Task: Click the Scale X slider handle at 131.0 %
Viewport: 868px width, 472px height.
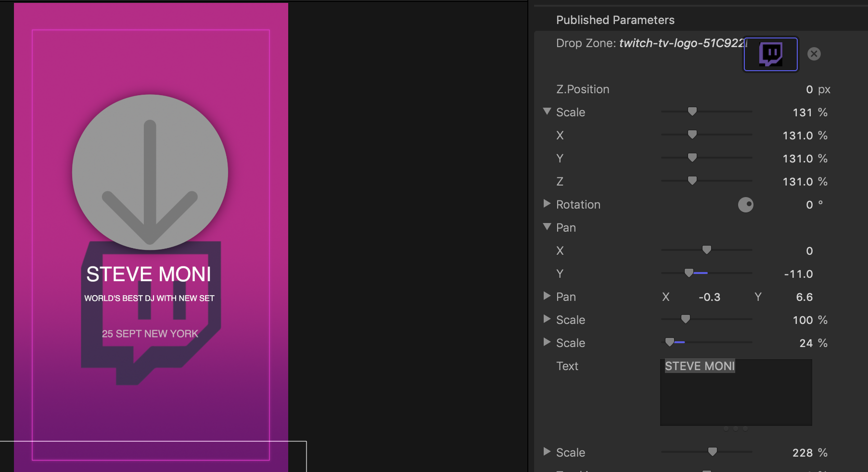Action: click(x=692, y=135)
